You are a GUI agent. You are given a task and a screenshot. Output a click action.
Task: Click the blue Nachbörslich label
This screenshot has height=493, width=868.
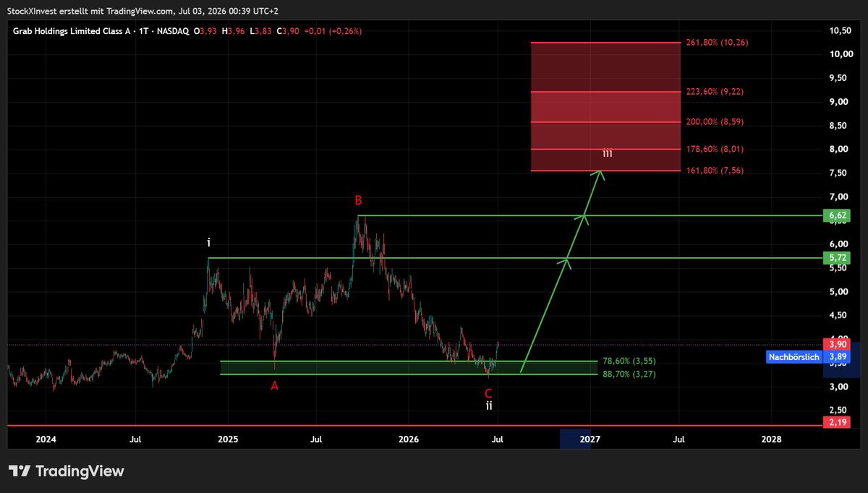[793, 356]
